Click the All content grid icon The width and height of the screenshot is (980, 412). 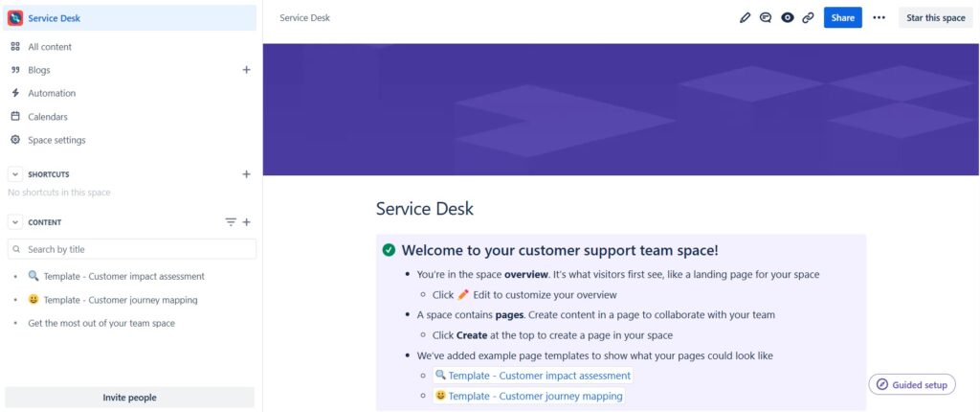click(x=15, y=46)
